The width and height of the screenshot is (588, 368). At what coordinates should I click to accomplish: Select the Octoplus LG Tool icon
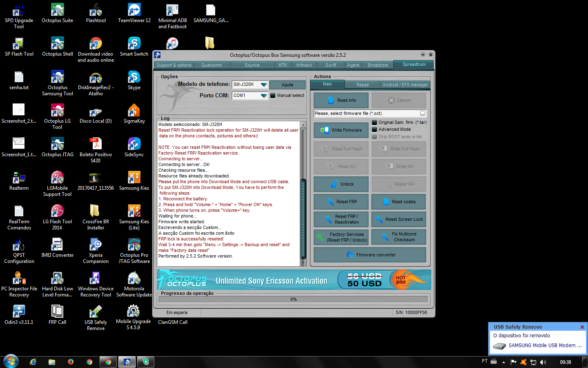58,117
